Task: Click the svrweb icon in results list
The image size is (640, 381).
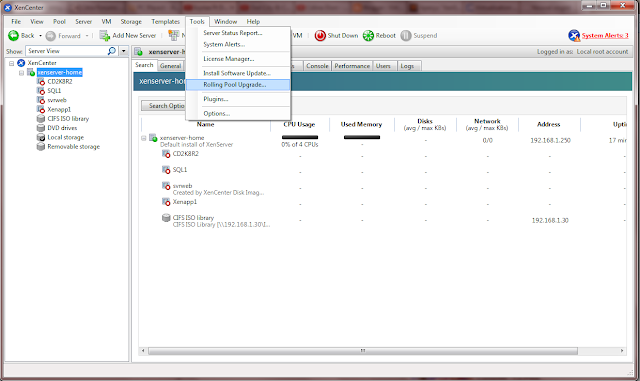Action: click(166, 186)
